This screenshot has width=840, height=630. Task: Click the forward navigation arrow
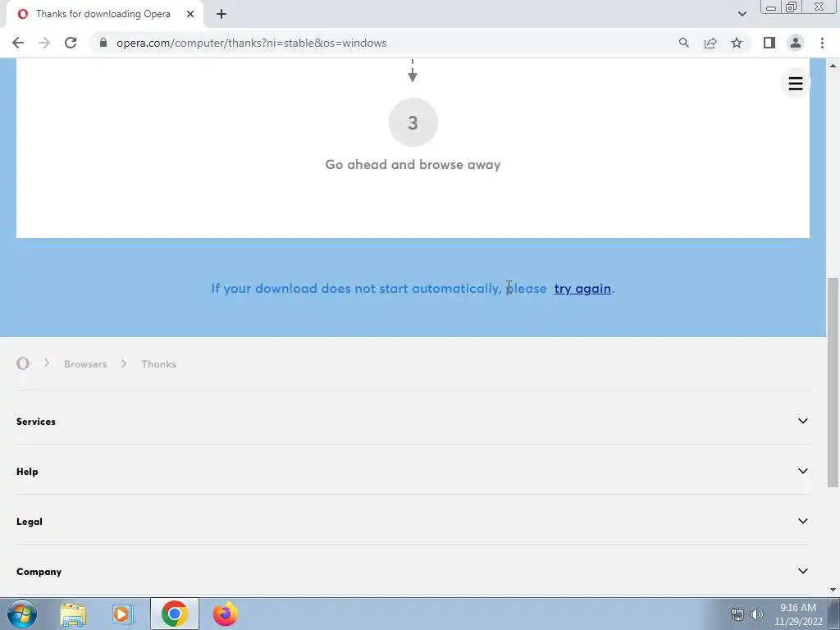pos(44,43)
